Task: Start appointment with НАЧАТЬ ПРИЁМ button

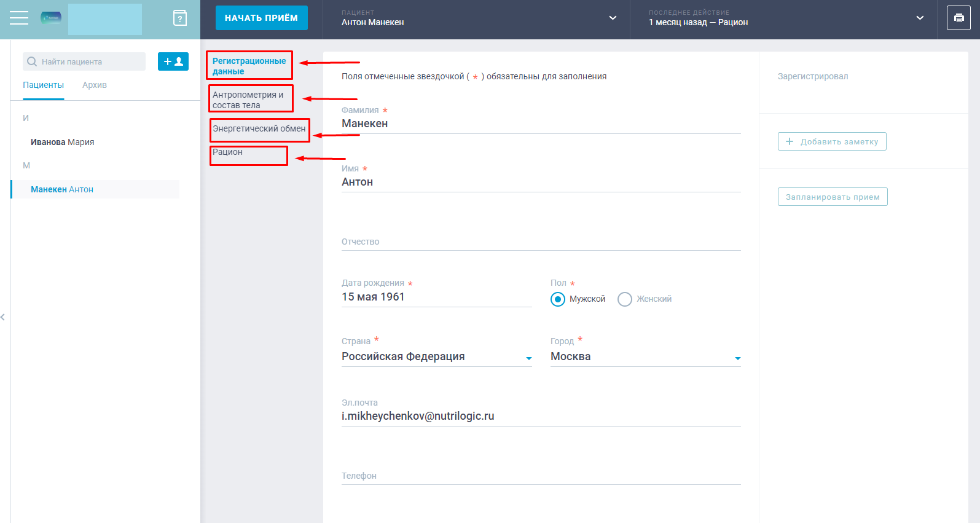Action: pyautogui.click(x=262, y=18)
